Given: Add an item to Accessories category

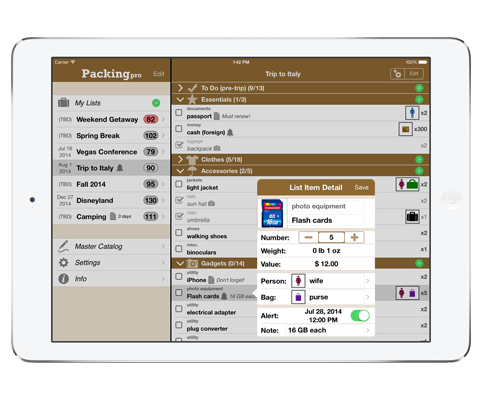Looking at the screenshot, I should [x=419, y=171].
